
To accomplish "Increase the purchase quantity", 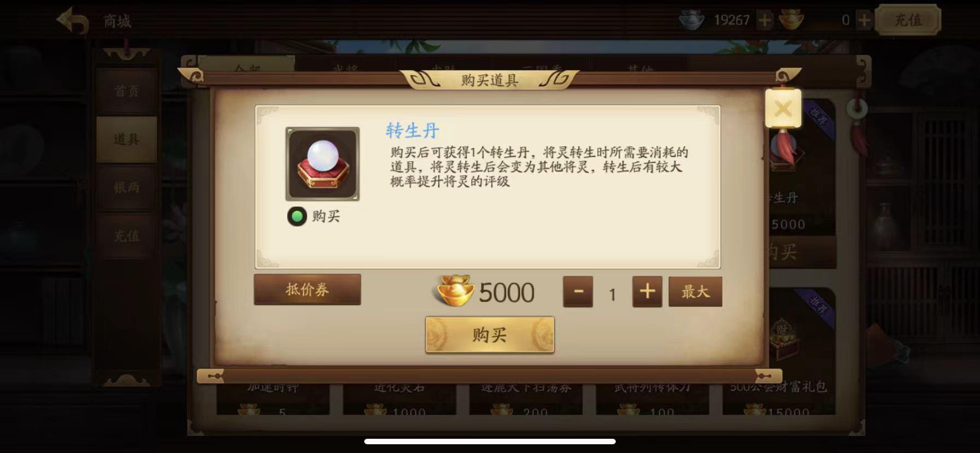I will 647,292.
